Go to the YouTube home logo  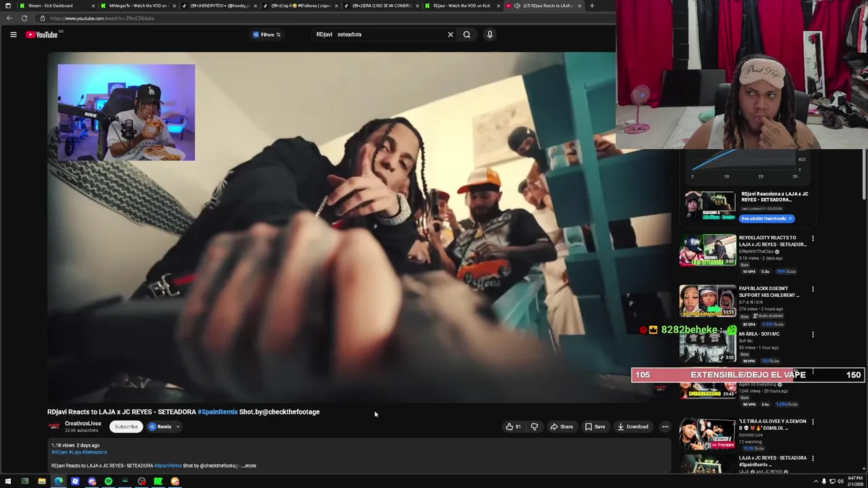pos(42,35)
